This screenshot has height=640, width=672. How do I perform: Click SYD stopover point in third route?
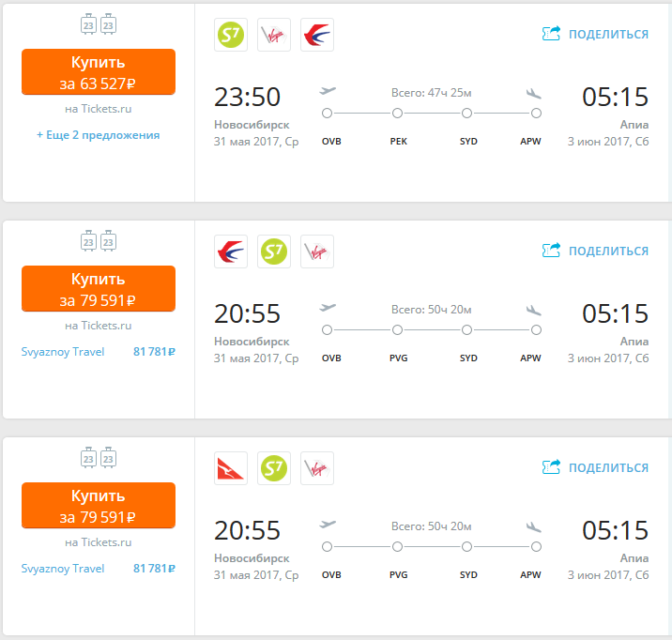467,547
